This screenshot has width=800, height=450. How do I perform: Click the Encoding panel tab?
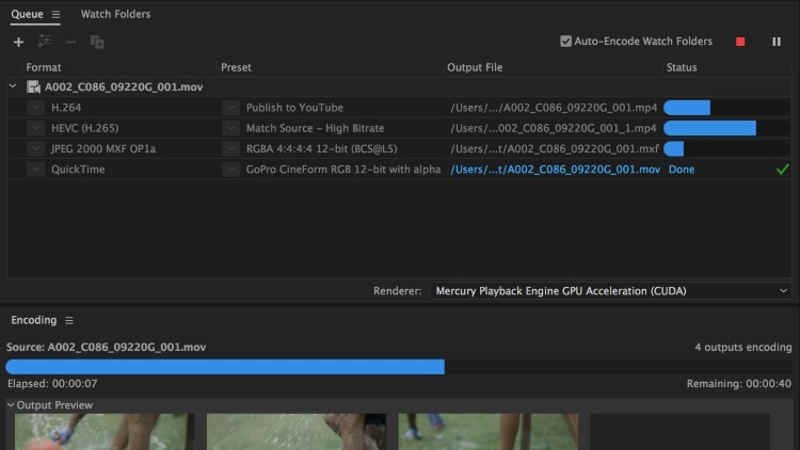click(x=34, y=320)
